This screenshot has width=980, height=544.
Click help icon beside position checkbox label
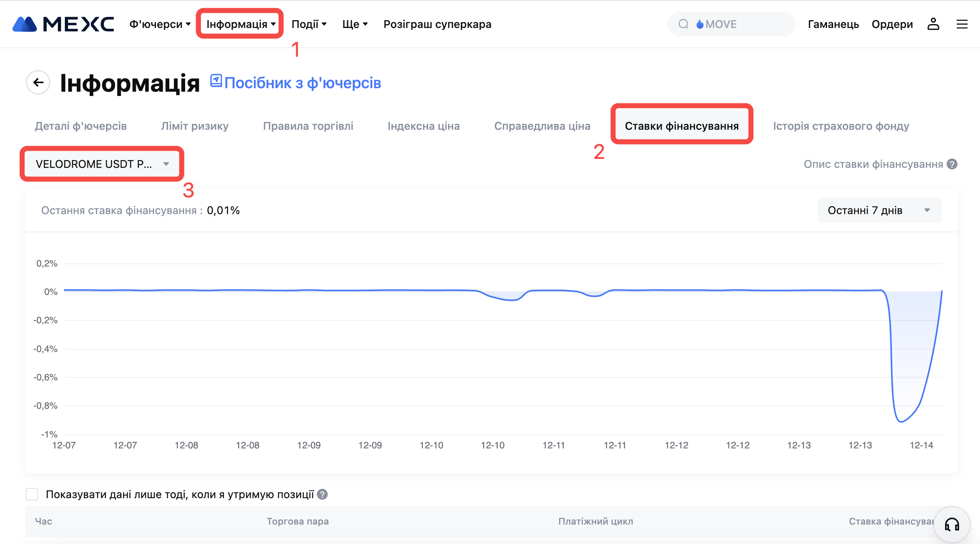coord(322,494)
